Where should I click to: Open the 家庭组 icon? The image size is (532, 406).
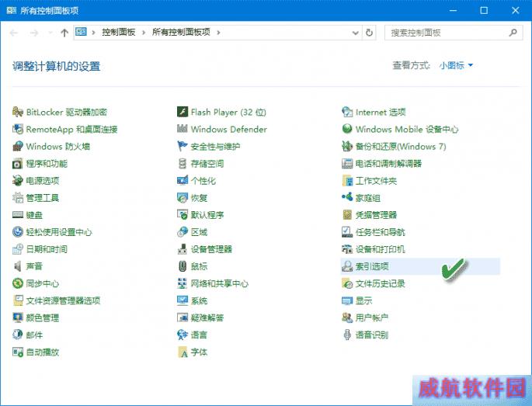[347, 198]
